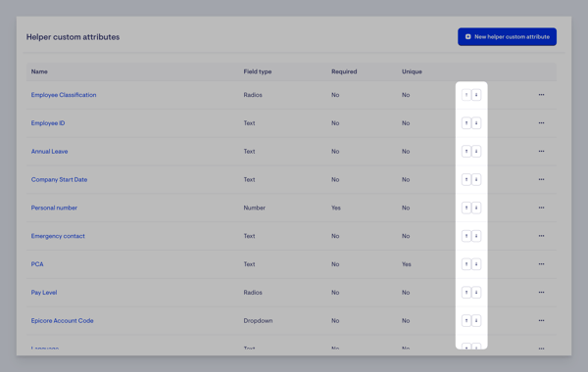Open the Employee Classification attribute
The height and width of the screenshot is (372, 588).
point(64,95)
